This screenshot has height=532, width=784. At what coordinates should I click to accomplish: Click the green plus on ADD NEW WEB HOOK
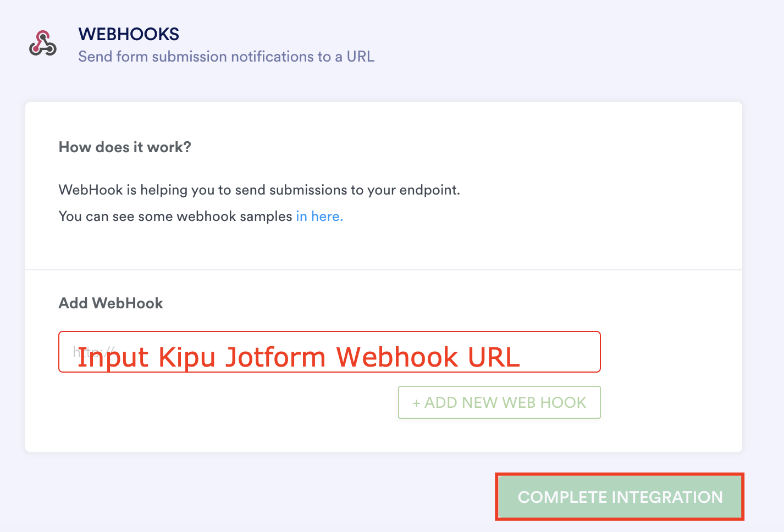click(x=416, y=402)
